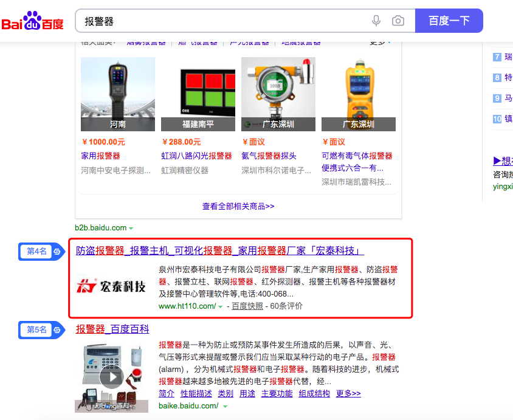Open the 报警器_百度百科 result title
The width and height of the screenshot is (513, 420).
point(112,329)
